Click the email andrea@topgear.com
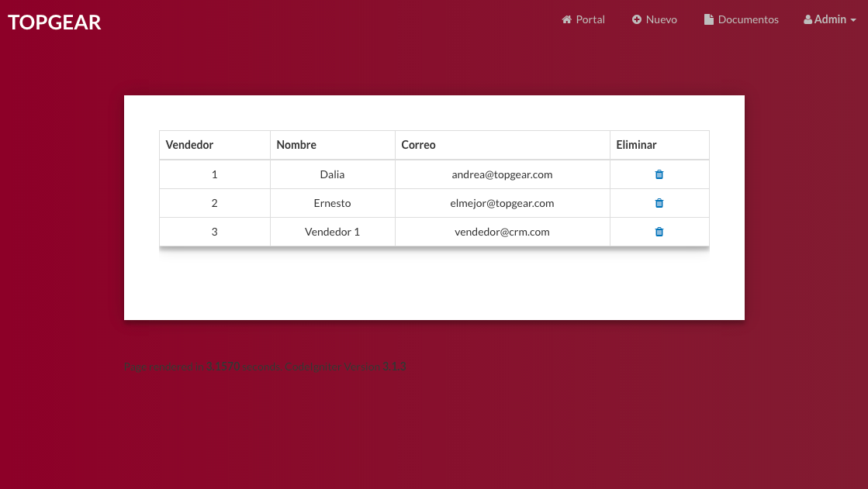 tap(502, 174)
